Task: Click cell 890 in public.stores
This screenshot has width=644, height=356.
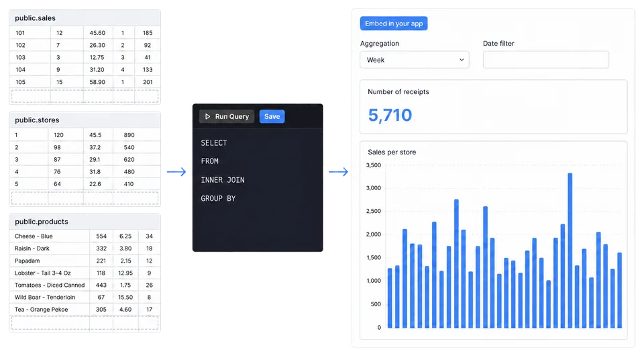Action: tap(129, 135)
